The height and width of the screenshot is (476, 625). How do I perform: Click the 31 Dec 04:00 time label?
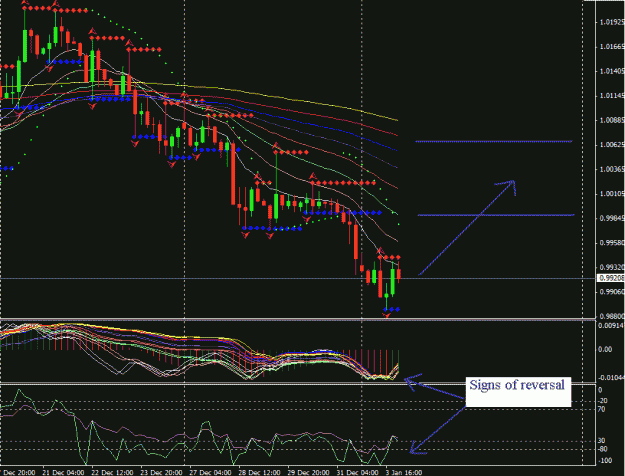[x=358, y=472]
